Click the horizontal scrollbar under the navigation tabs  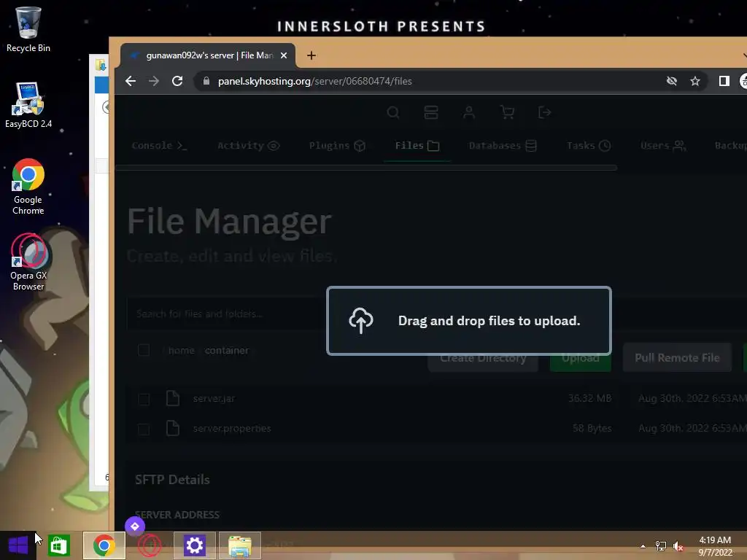366,168
